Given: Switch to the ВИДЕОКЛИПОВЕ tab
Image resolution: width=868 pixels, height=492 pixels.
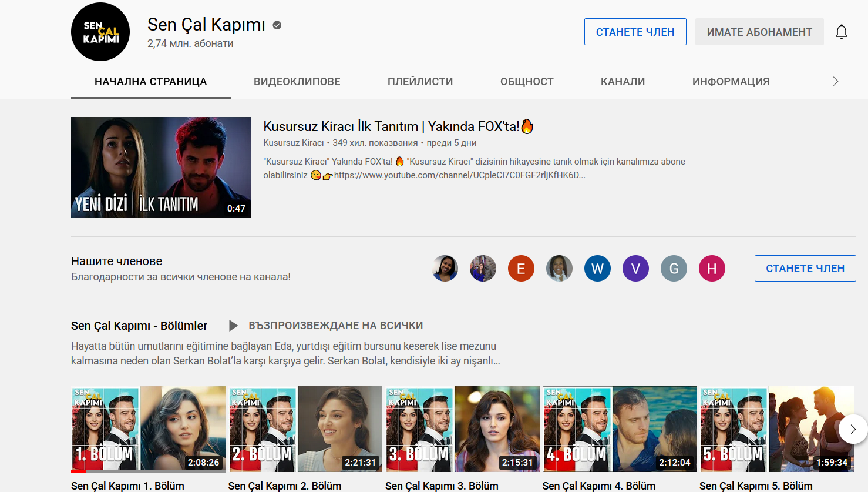Looking at the screenshot, I should (297, 82).
